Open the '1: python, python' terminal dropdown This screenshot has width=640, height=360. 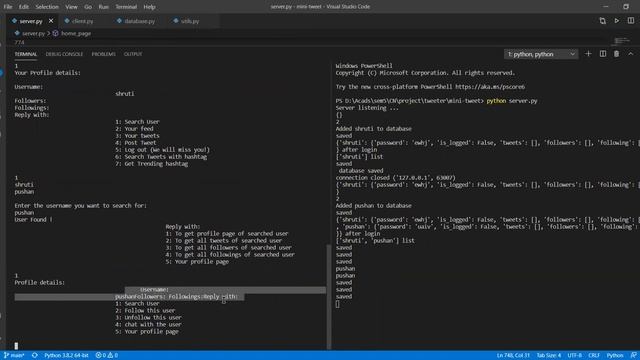(541, 54)
